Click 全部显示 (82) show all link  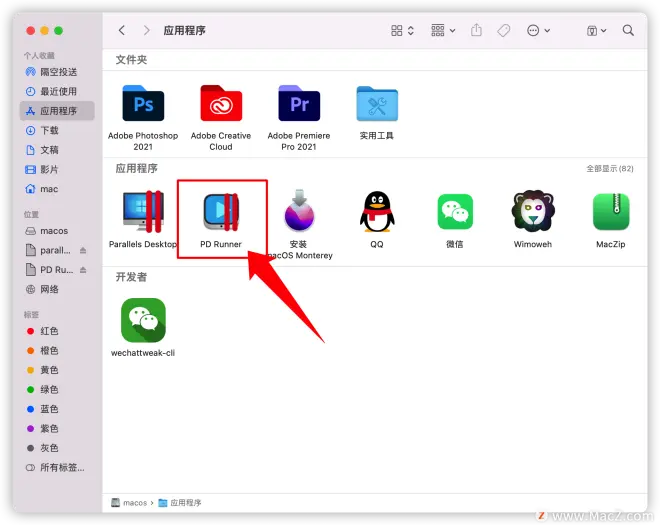pyautogui.click(x=609, y=168)
